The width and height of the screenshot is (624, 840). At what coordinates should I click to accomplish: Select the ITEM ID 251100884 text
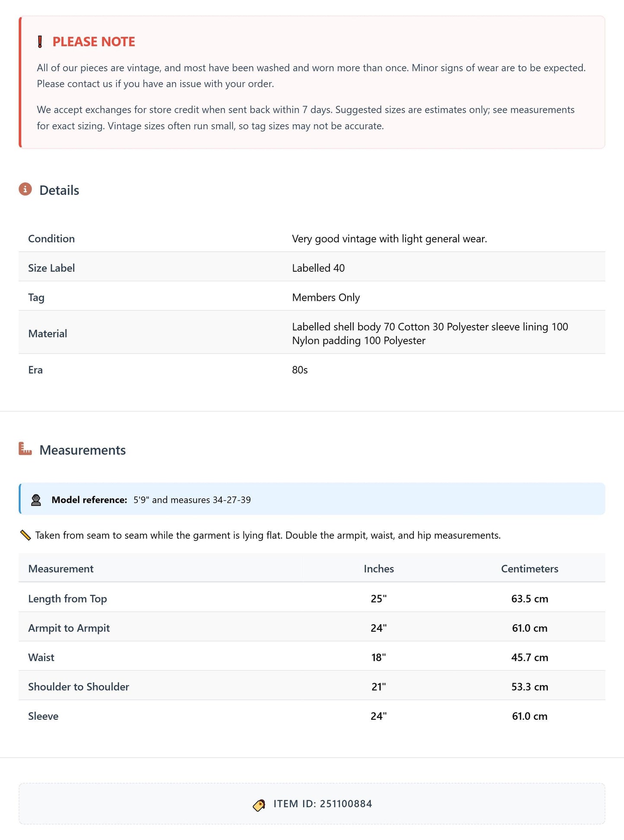323,804
